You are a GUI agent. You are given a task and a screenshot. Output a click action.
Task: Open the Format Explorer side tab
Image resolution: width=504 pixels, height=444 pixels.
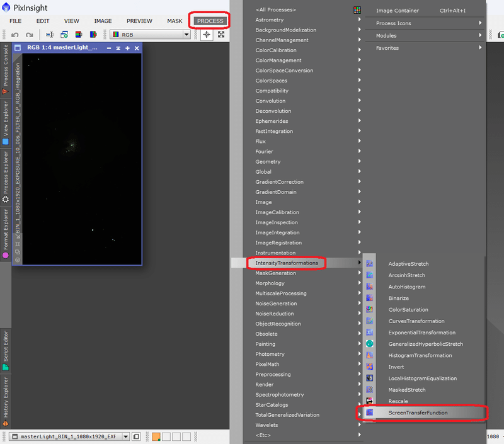click(6, 234)
